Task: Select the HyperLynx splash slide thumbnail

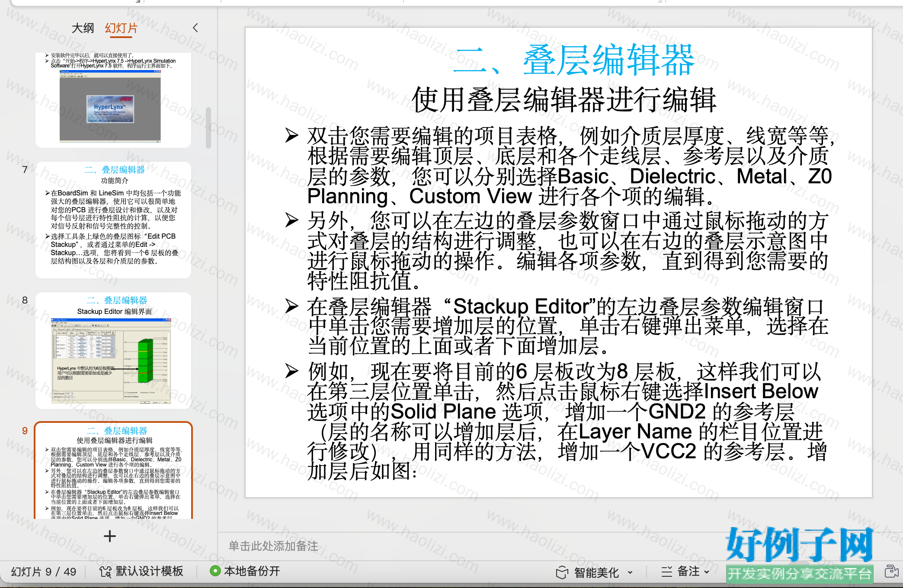Action: (x=113, y=100)
